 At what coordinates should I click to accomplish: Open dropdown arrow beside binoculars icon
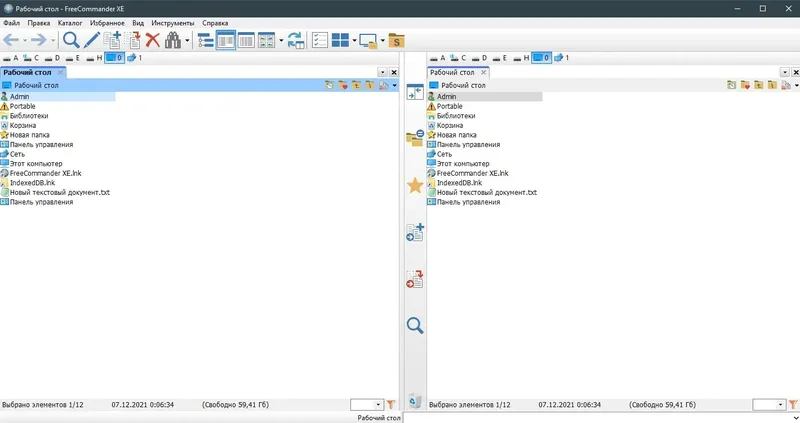pos(187,40)
